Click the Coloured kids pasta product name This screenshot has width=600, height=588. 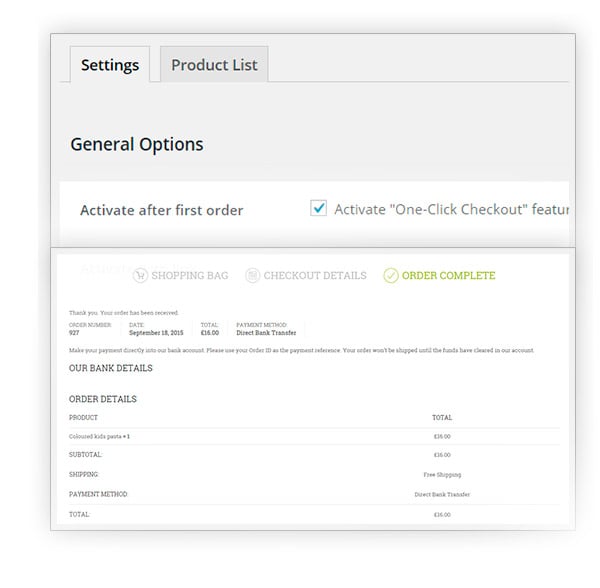point(97,436)
